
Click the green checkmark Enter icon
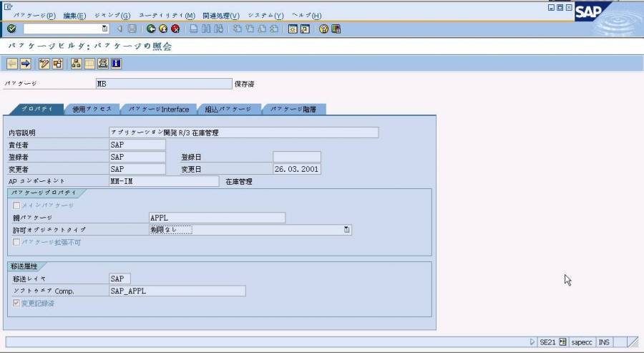pos(11,29)
